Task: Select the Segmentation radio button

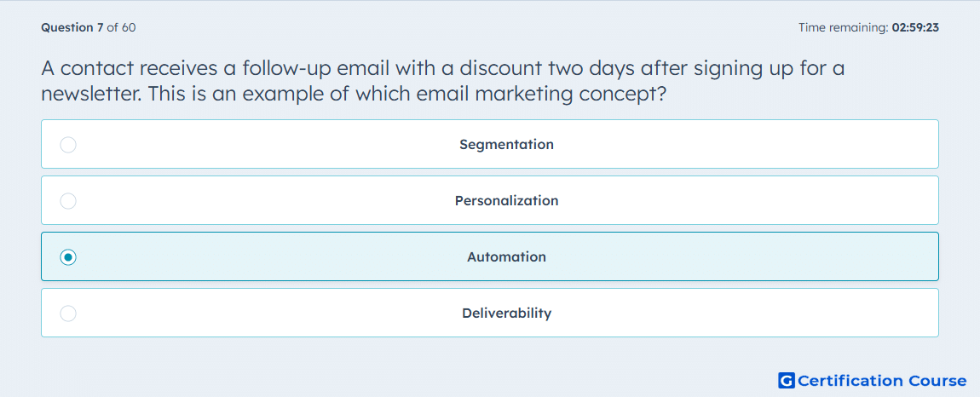Action: [68, 145]
